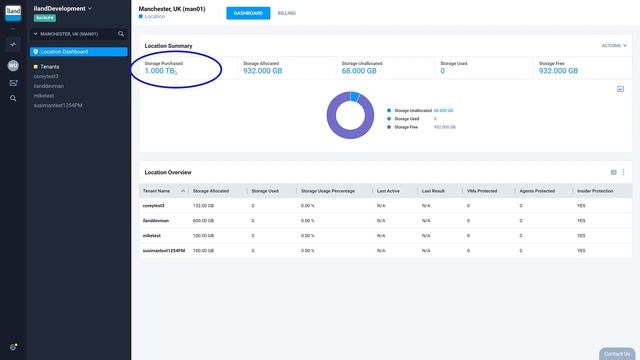Sort by Insider Protection column header
The width and height of the screenshot is (640, 360).
pos(595,191)
